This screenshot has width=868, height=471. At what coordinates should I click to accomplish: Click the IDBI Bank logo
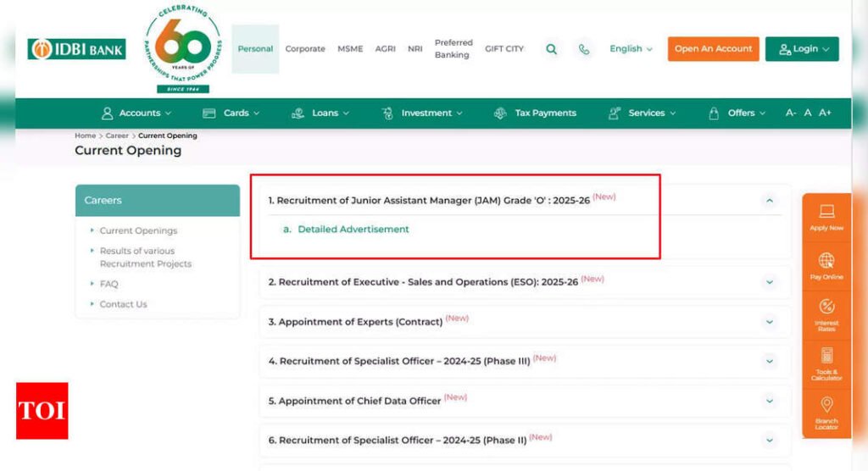pyautogui.click(x=76, y=49)
